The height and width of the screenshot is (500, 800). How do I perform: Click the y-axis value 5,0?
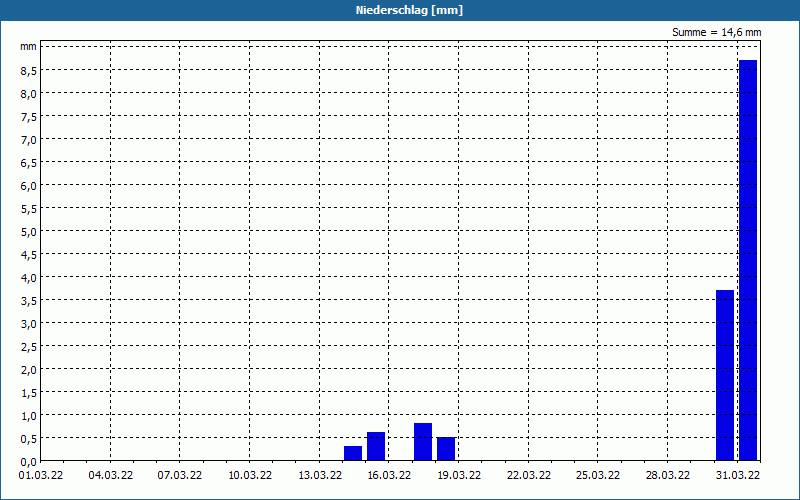click(29, 232)
